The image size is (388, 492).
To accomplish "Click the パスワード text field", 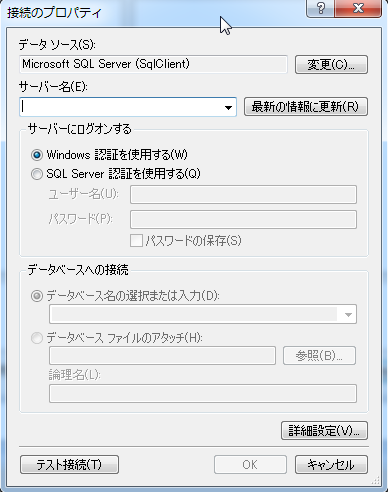I will [243, 219].
